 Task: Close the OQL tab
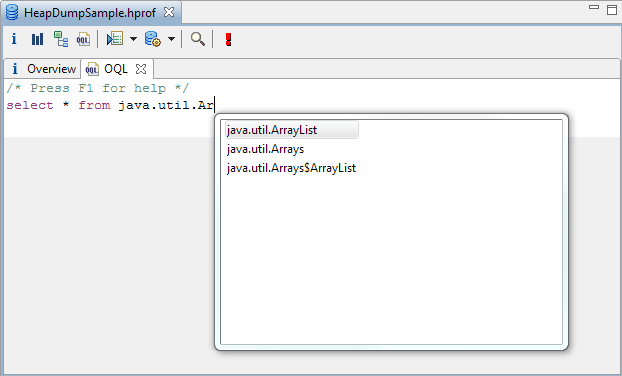(141, 69)
